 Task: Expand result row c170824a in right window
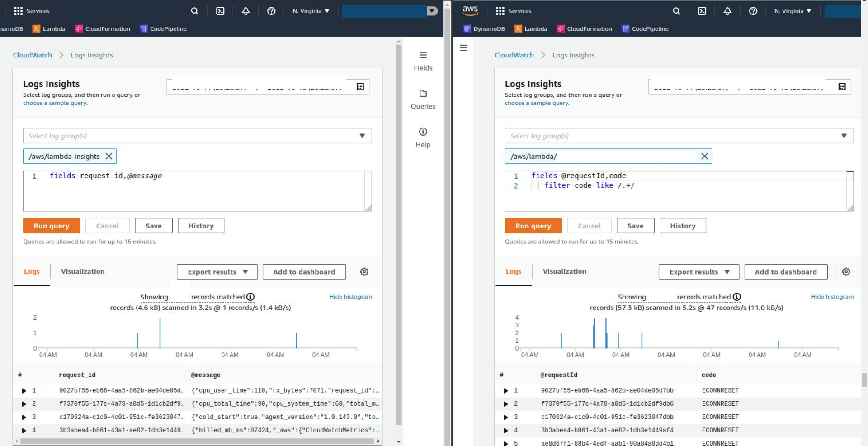pyautogui.click(x=506, y=417)
